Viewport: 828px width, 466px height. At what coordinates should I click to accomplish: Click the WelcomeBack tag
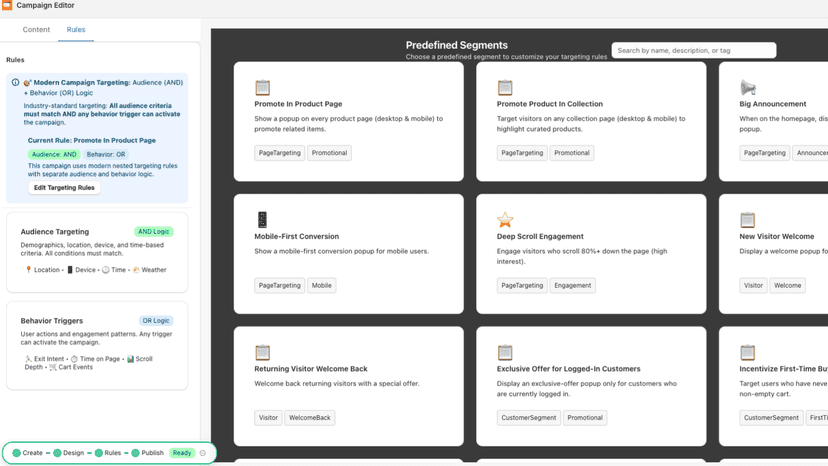309,417
